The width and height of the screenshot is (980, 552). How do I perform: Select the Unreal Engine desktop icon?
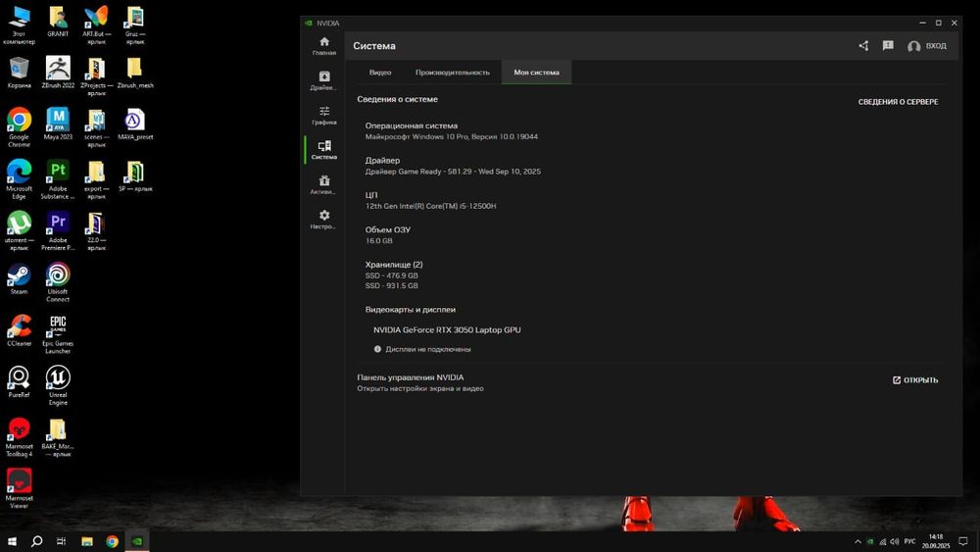[58, 385]
